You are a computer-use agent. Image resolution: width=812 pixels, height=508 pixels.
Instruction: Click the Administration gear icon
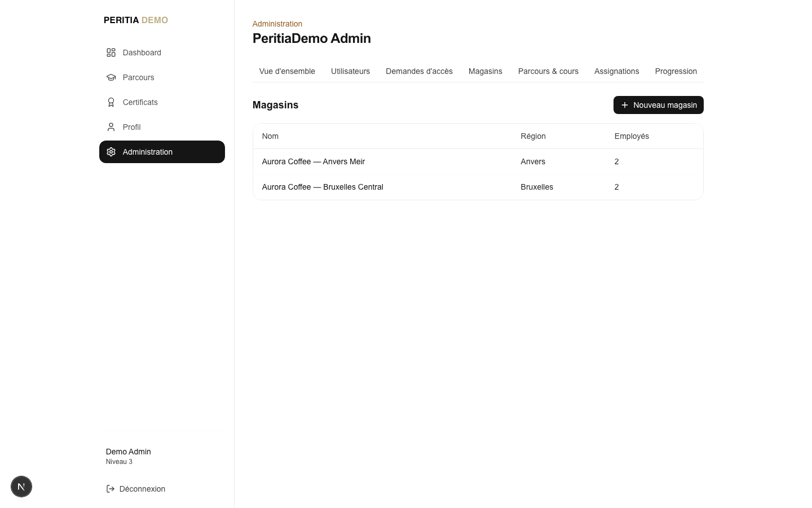pyautogui.click(x=111, y=152)
